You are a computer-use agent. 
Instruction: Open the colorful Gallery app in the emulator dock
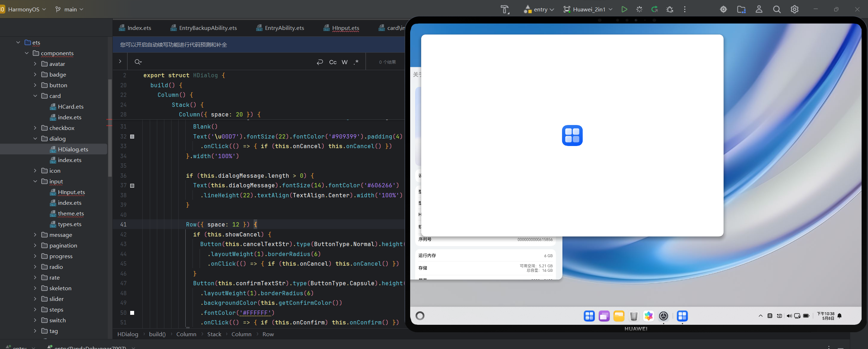point(649,316)
